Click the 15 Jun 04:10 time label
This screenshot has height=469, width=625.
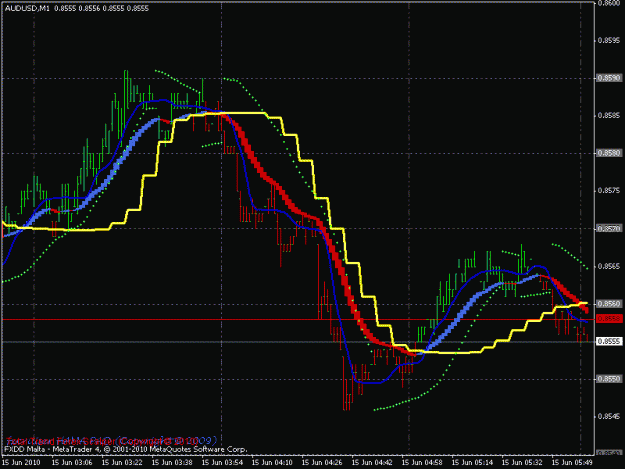(272, 463)
